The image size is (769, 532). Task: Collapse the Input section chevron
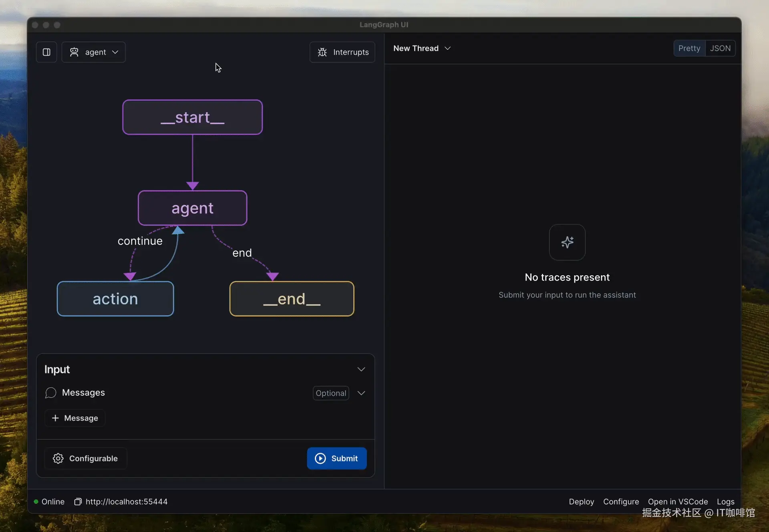361,369
